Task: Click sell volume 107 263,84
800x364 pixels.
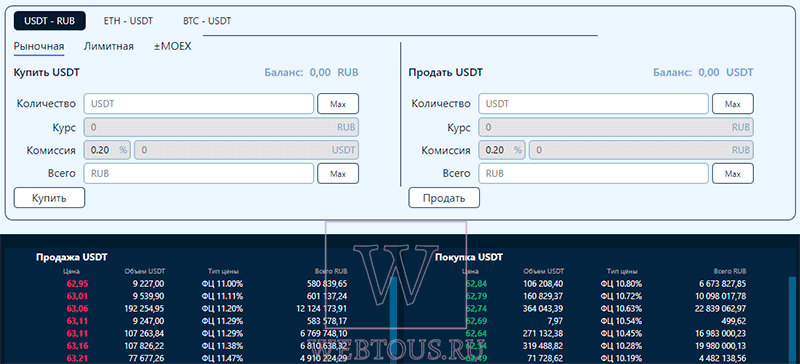Action: pyautogui.click(x=145, y=333)
